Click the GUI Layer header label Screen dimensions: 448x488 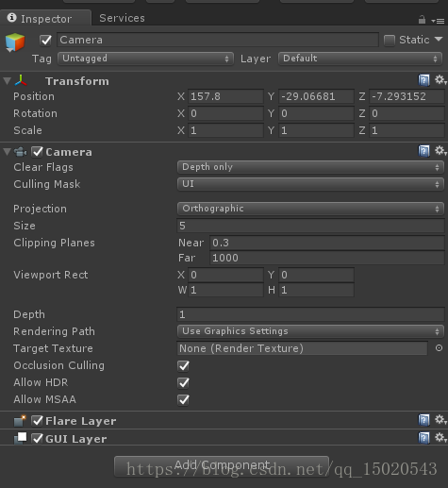coord(76,439)
